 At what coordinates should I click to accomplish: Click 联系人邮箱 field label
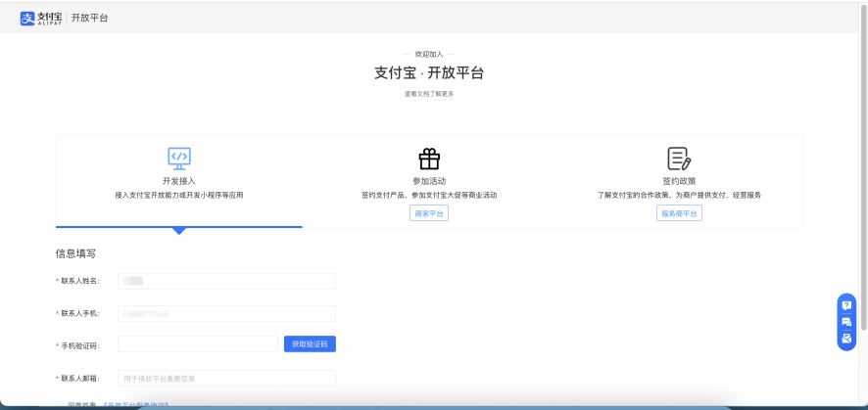(x=79, y=379)
